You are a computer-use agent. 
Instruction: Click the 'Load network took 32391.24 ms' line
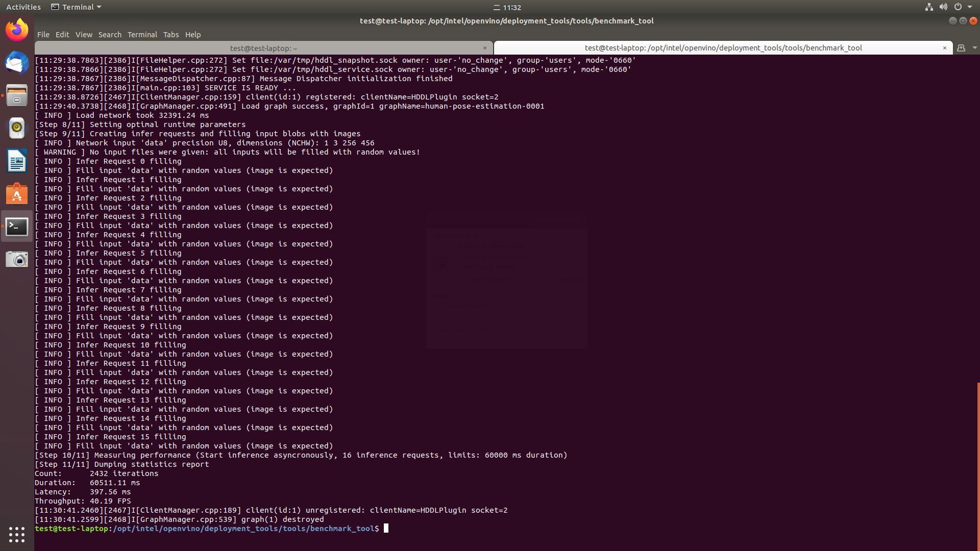122,115
